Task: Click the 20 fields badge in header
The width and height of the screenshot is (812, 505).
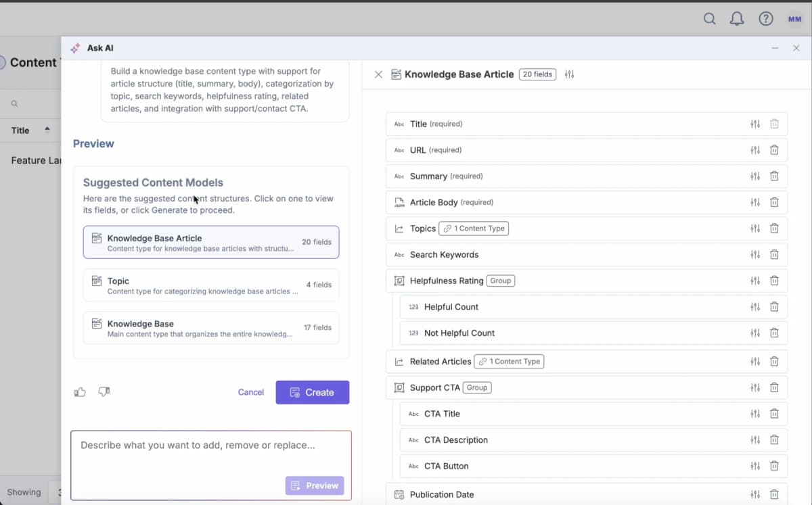Action: coord(538,74)
